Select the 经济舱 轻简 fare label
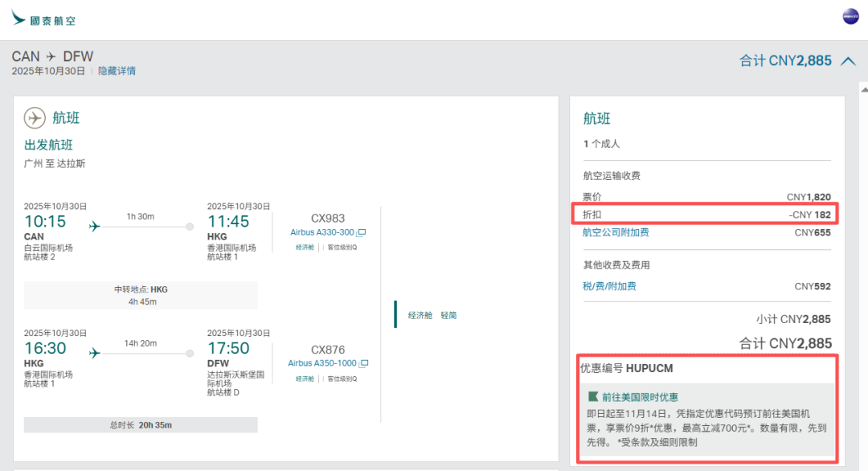 coord(432,315)
